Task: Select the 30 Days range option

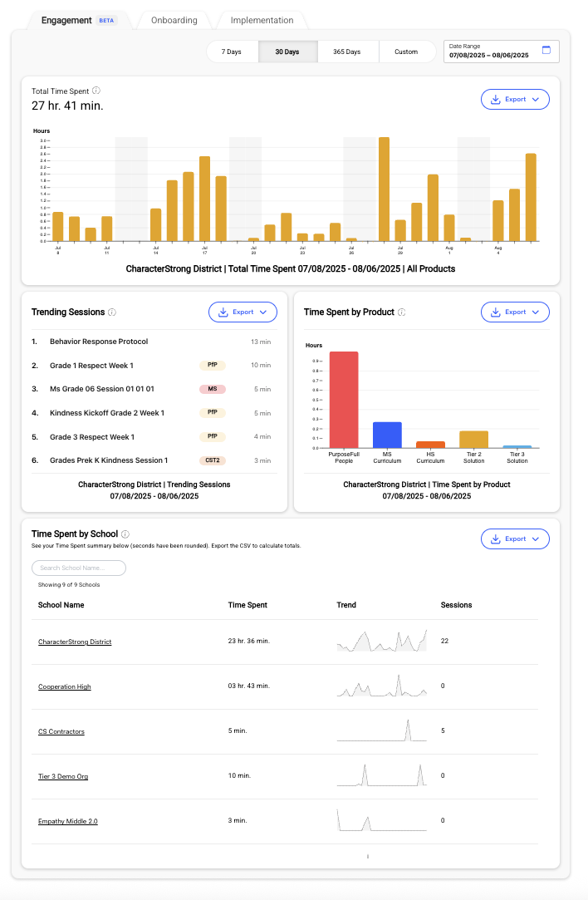Action: pyautogui.click(x=287, y=52)
